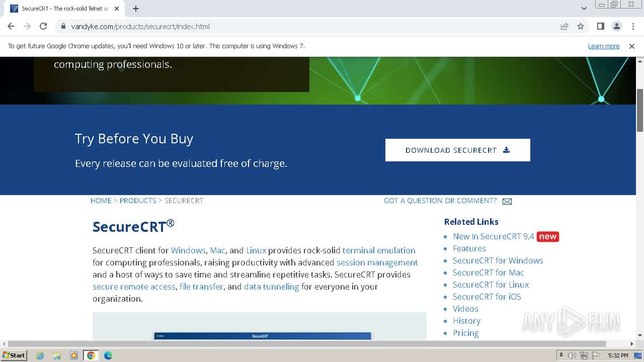The width and height of the screenshot is (644, 362).
Task: Open Learn more about Chrome updates
Action: pos(604,46)
